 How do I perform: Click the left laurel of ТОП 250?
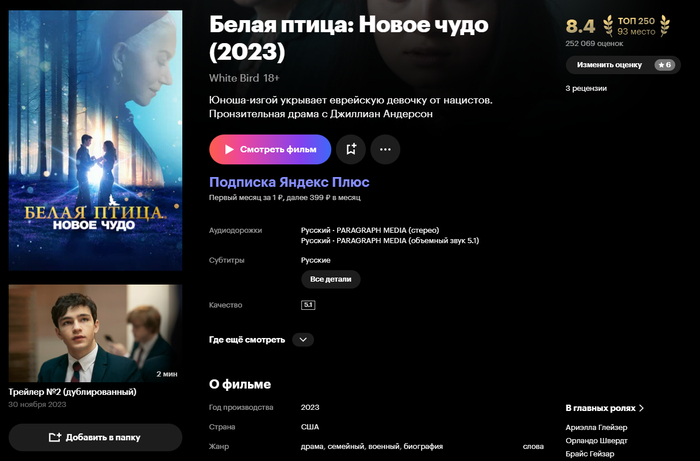pyautogui.click(x=608, y=26)
